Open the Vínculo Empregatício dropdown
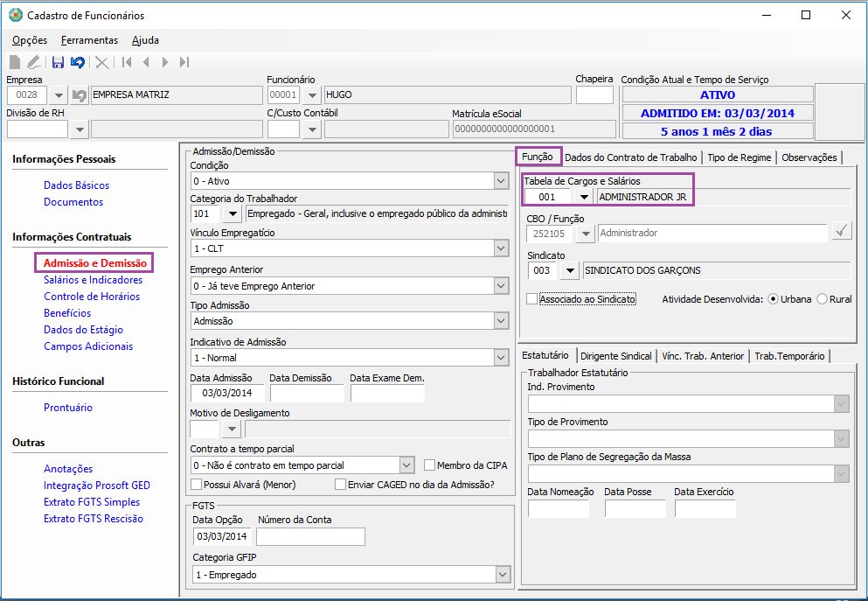The width and height of the screenshot is (868, 601). [501, 249]
